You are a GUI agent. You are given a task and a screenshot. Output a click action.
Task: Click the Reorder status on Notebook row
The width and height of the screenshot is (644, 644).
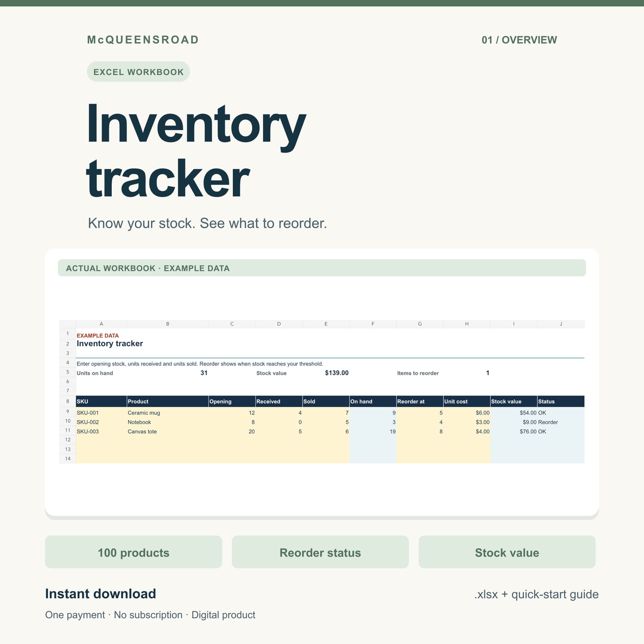pos(561,422)
